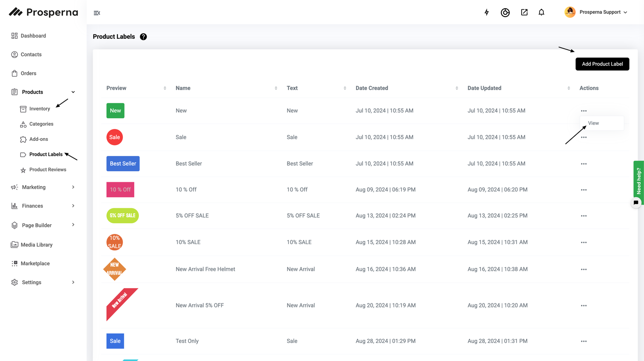Screen dimensions: 644x361
Task: Go to Inventory in the sidebar
Action: pos(40,109)
